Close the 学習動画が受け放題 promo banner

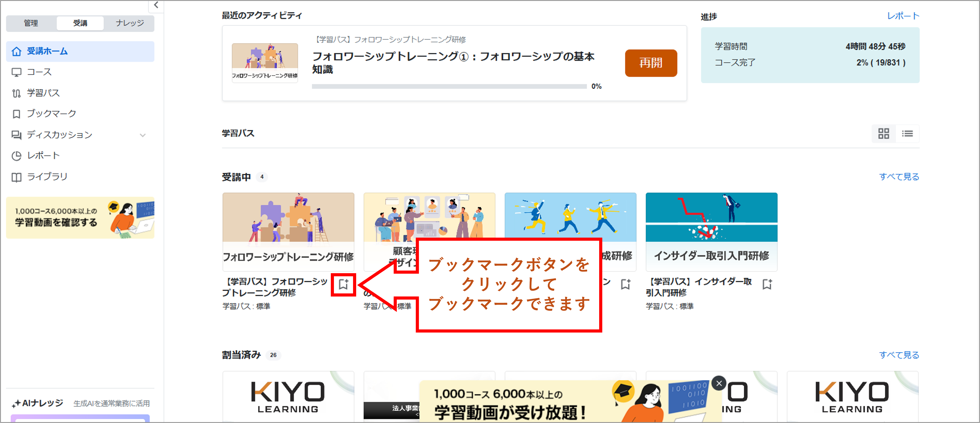719,383
